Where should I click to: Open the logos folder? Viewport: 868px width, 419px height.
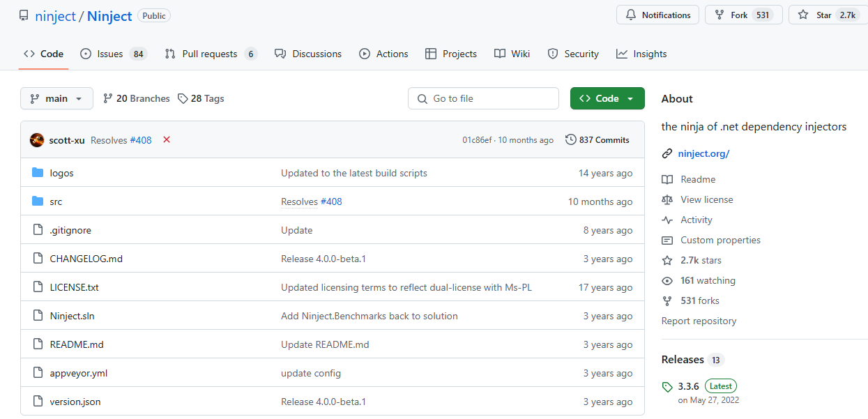[x=61, y=173]
